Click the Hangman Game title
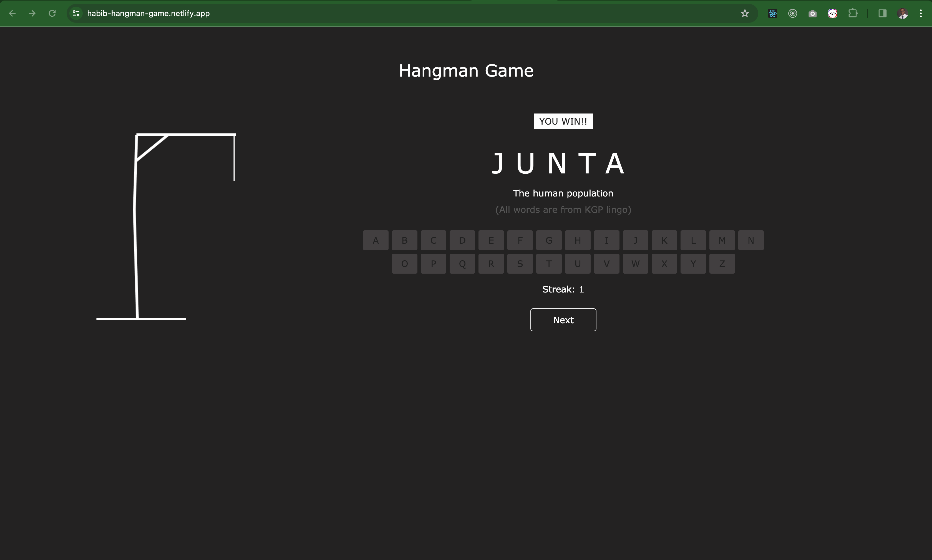The height and width of the screenshot is (560, 932). point(466,70)
